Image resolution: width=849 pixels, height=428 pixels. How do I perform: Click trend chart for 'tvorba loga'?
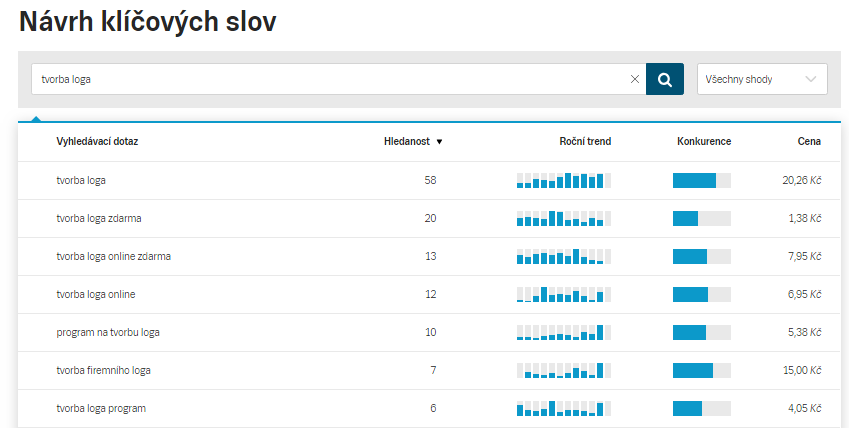[563, 180]
